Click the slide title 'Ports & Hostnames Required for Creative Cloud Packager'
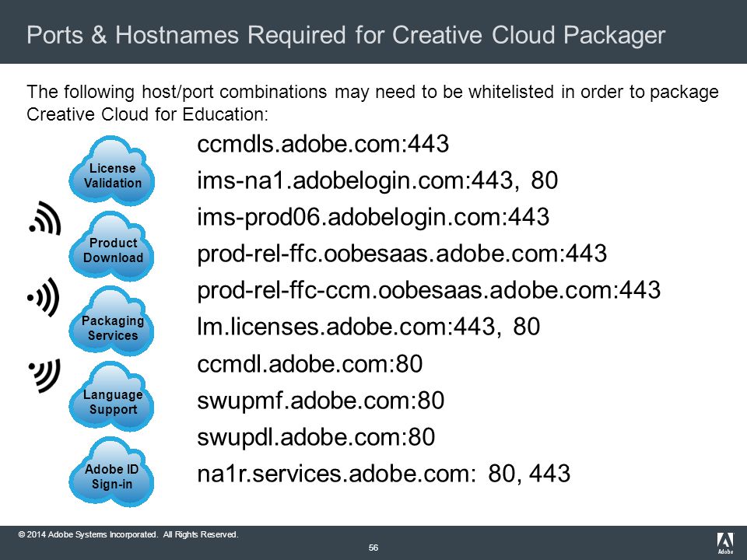 click(x=345, y=35)
